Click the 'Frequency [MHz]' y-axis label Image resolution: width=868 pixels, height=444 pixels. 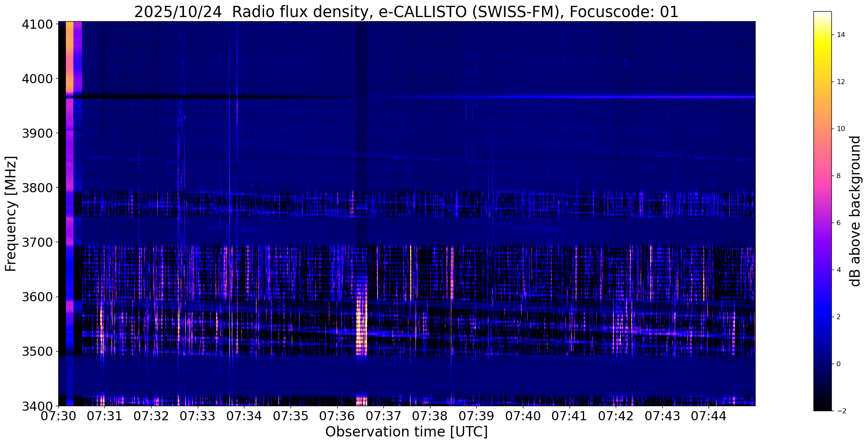(x=11, y=214)
